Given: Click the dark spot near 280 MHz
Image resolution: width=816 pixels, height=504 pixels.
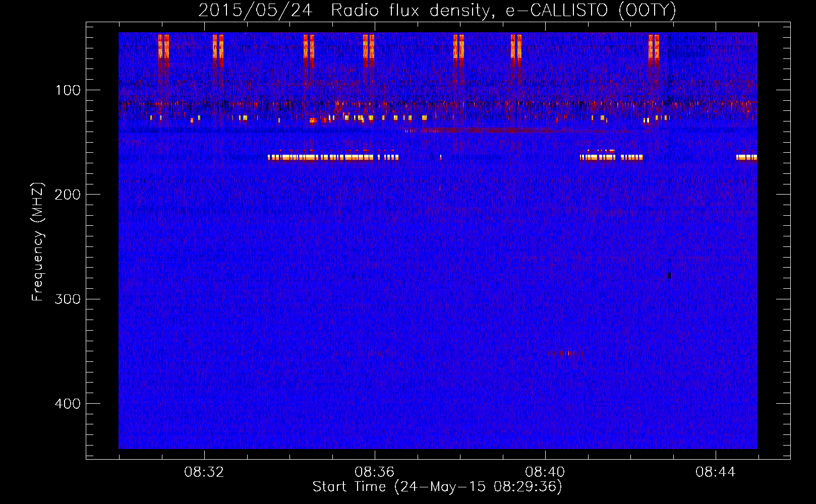Looking at the screenshot, I should pyautogui.click(x=669, y=275).
